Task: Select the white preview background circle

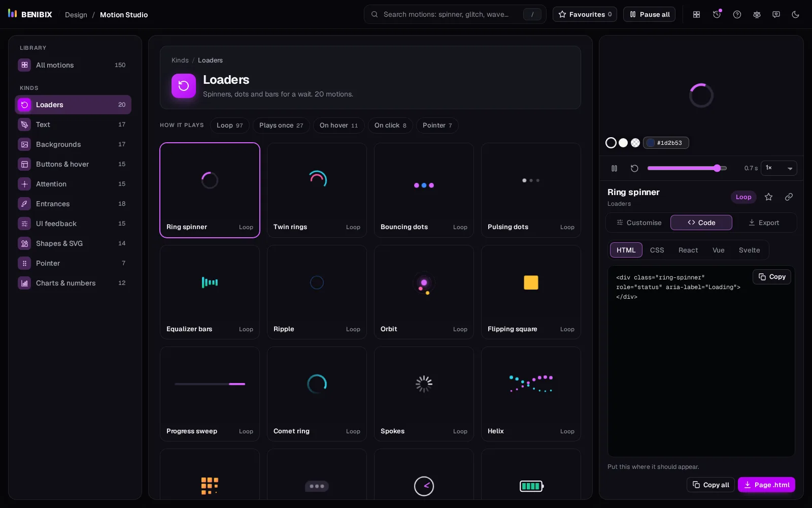Action: pyautogui.click(x=623, y=143)
